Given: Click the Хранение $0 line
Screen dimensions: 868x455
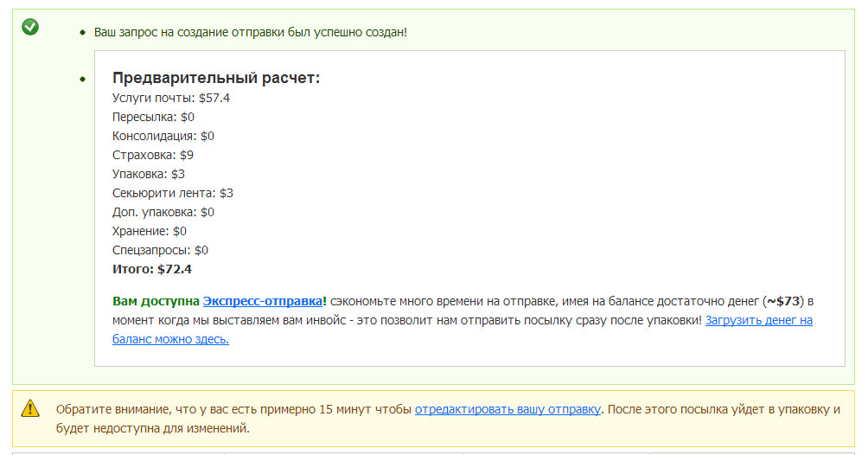Looking at the screenshot, I should click(x=150, y=231).
